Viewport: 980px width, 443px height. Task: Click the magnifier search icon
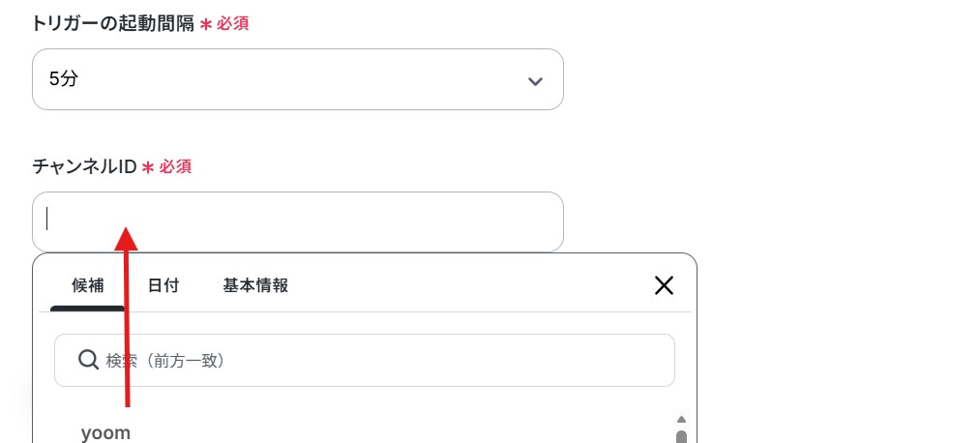pyautogui.click(x=88, y=360)
